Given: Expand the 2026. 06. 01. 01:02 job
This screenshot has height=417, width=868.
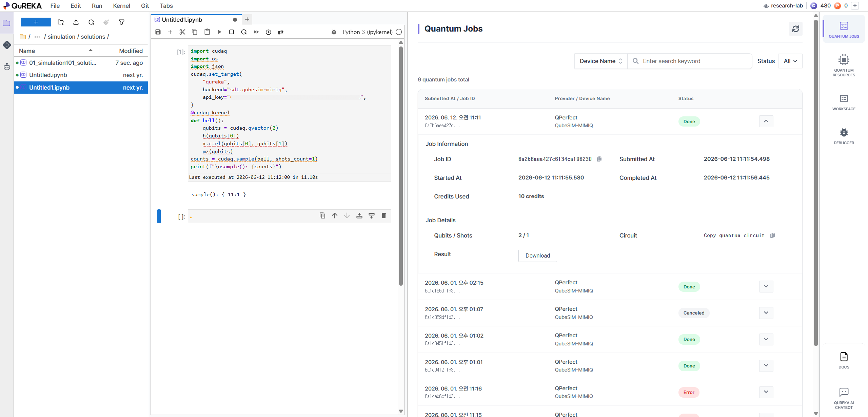Looking at the screenshot, I should tap(766, 339).
